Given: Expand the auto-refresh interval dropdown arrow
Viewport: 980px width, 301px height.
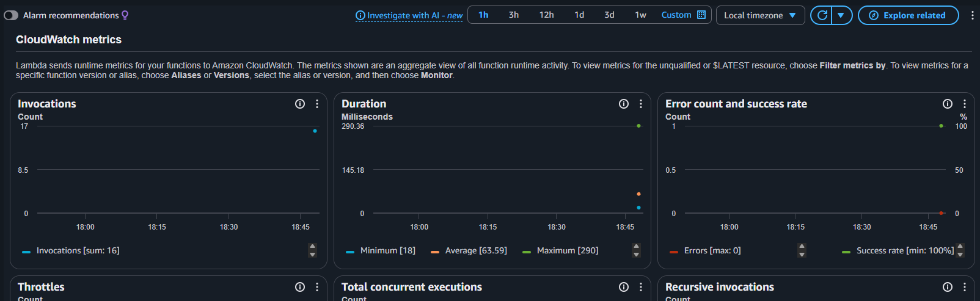Looking at the screenshot, I should [841, 15].
